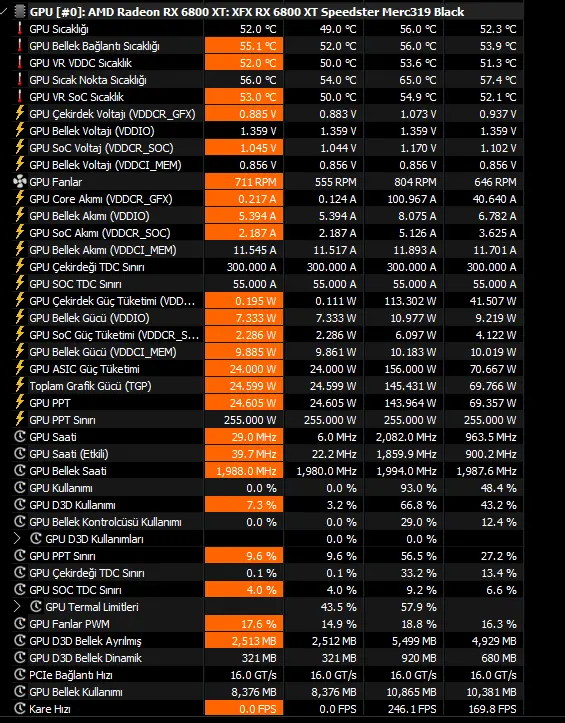Click the clock icon beside Kare Hızı
Viewport: 565px width, 723px height.
click(x=19, y=709)
